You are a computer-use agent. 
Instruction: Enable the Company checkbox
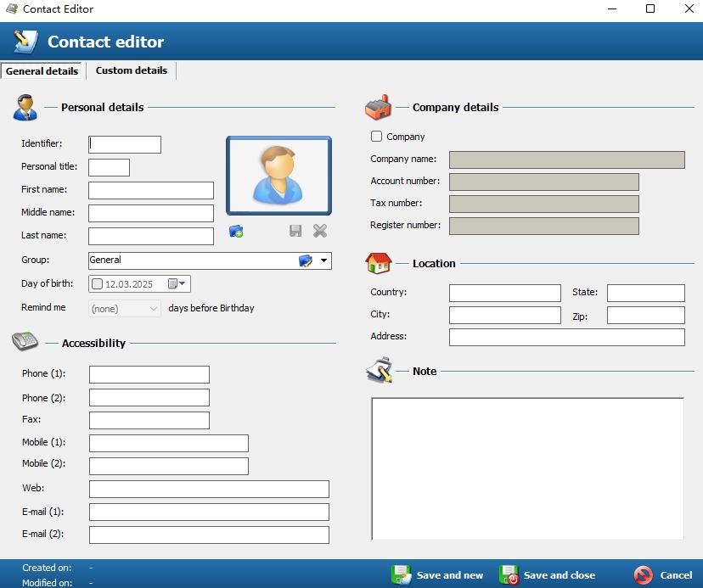[376, 136]
